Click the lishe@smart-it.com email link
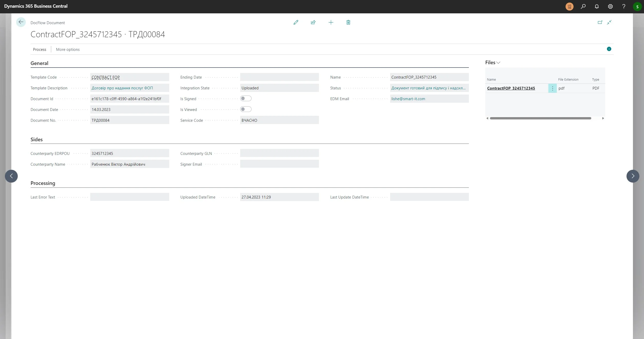Image resolution: width=644 pixels, height=339 pixels. pos(408,99)
